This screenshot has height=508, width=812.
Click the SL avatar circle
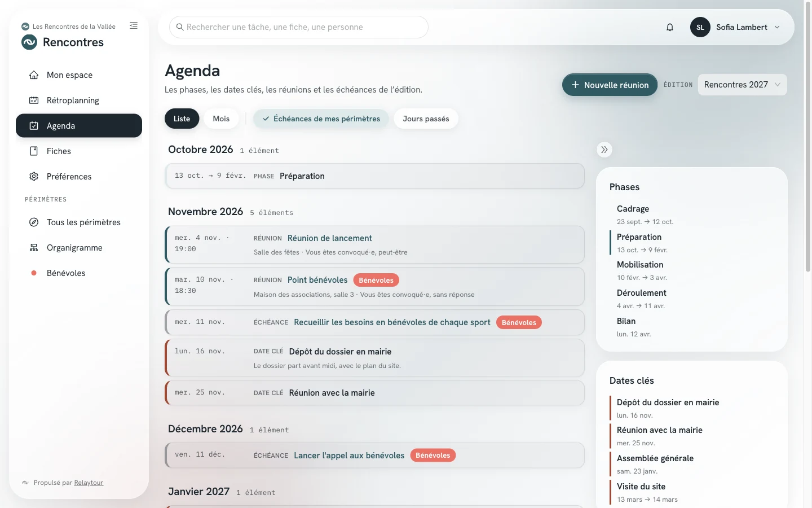700,27
